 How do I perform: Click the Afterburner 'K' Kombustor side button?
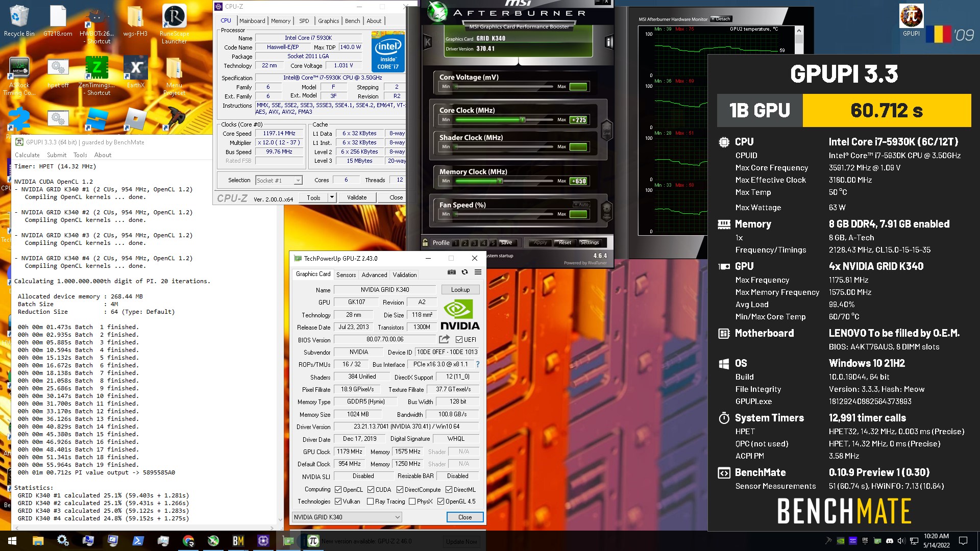pos(428,42)
